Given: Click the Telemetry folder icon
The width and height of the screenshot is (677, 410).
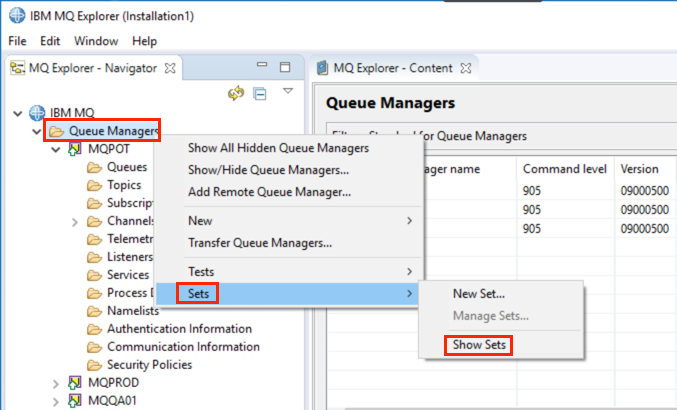Looking at the screenshot, I should coord(94,239).
